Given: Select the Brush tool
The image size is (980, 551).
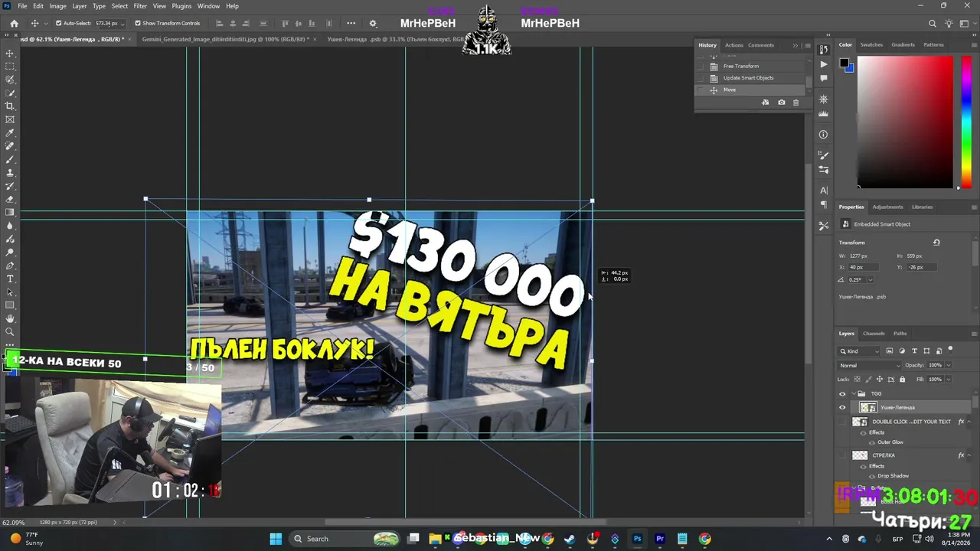Looking at the screenshot, I should [x=10, y=159].
